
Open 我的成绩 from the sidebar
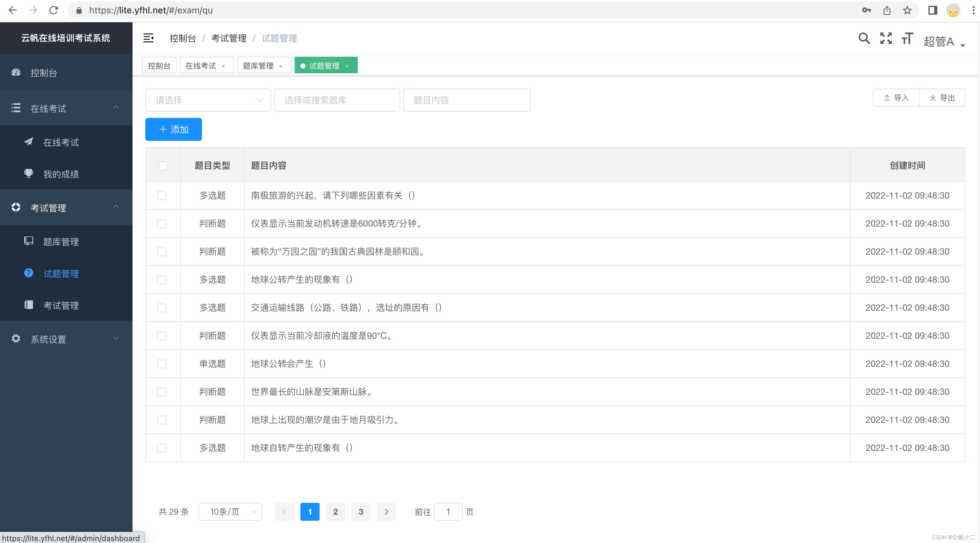[x=61, y=174]
